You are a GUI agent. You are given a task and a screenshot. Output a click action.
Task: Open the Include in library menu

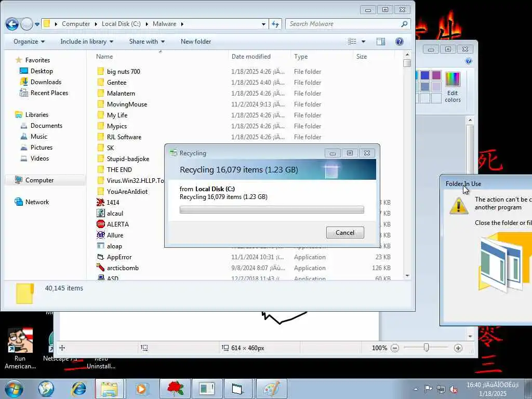(x=87, y=42)
